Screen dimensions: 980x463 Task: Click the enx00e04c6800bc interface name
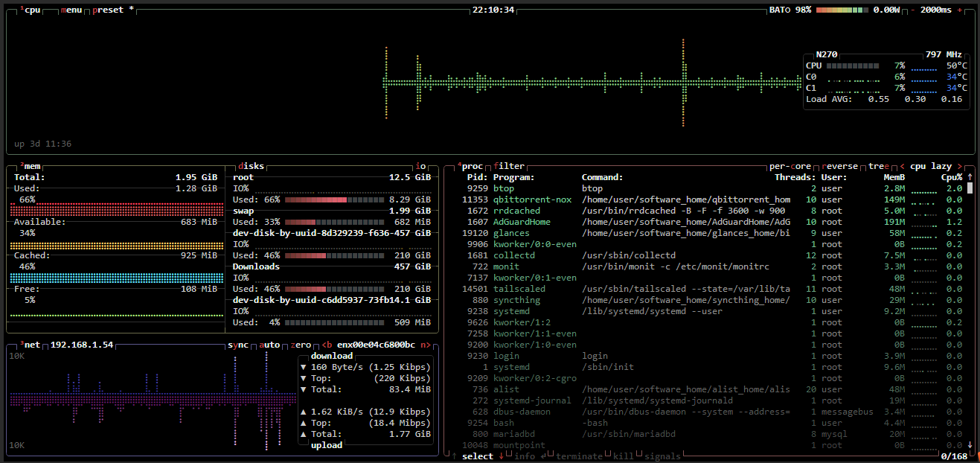(376, 345)
